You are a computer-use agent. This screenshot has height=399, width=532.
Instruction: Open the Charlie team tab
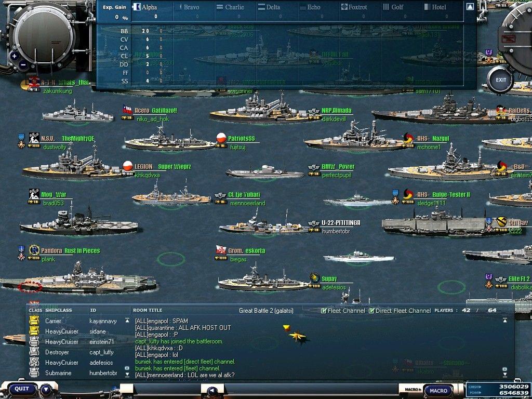tap(230, 7)
